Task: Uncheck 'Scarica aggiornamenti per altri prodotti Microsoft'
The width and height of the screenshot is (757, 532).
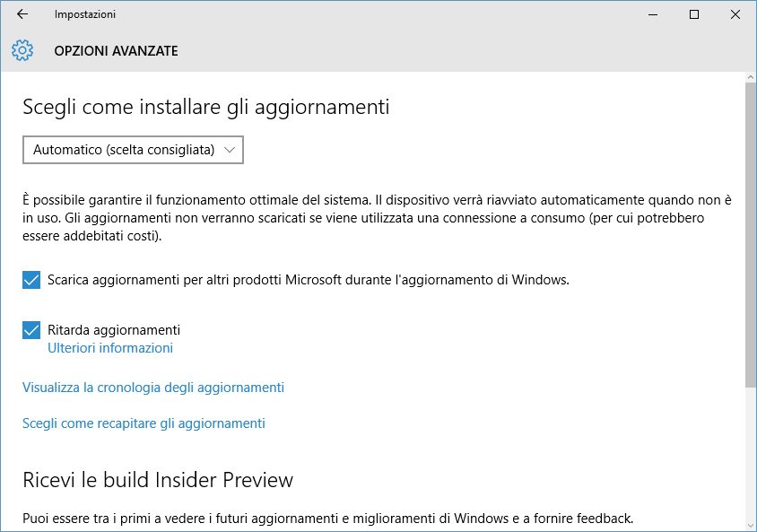Action: [x=31, y=280]
